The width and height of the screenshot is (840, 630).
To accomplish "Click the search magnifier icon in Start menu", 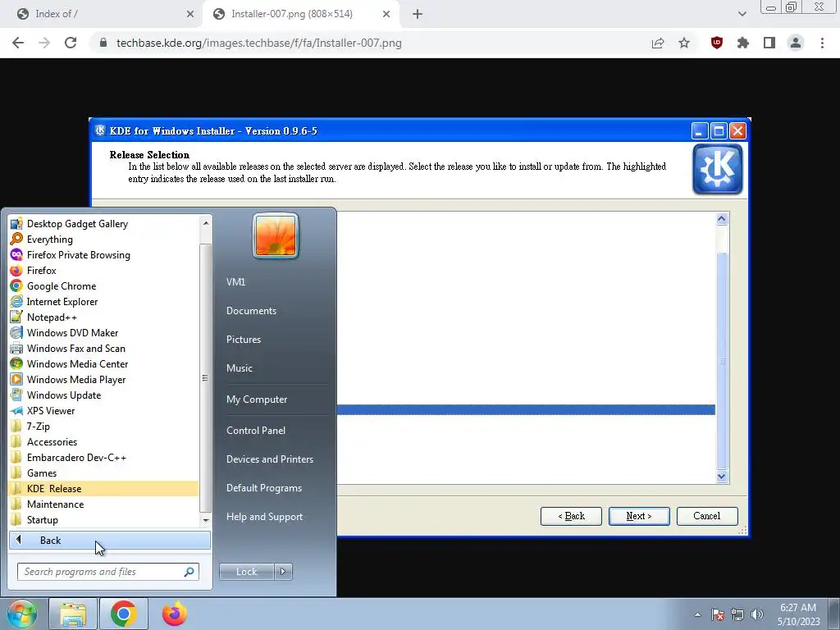I will coord(189,572).
